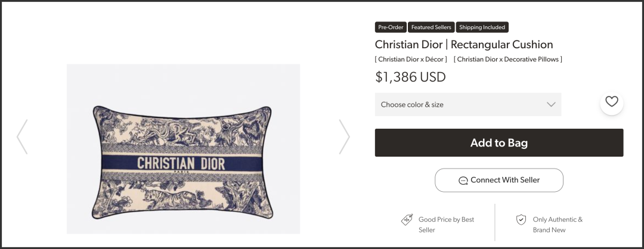
Task: Open Christian Dior x Decorative Pillows link
Action: point(507,59)
